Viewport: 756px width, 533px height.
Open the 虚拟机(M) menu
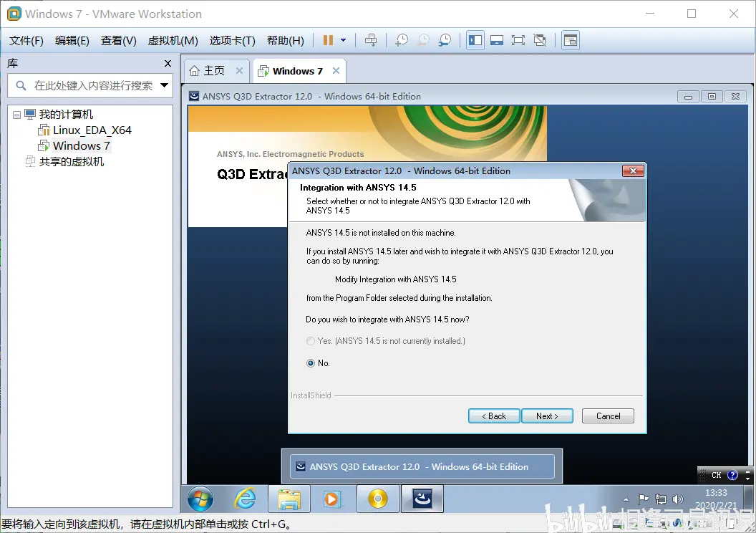pyautogui.click(x=173, y=41)
